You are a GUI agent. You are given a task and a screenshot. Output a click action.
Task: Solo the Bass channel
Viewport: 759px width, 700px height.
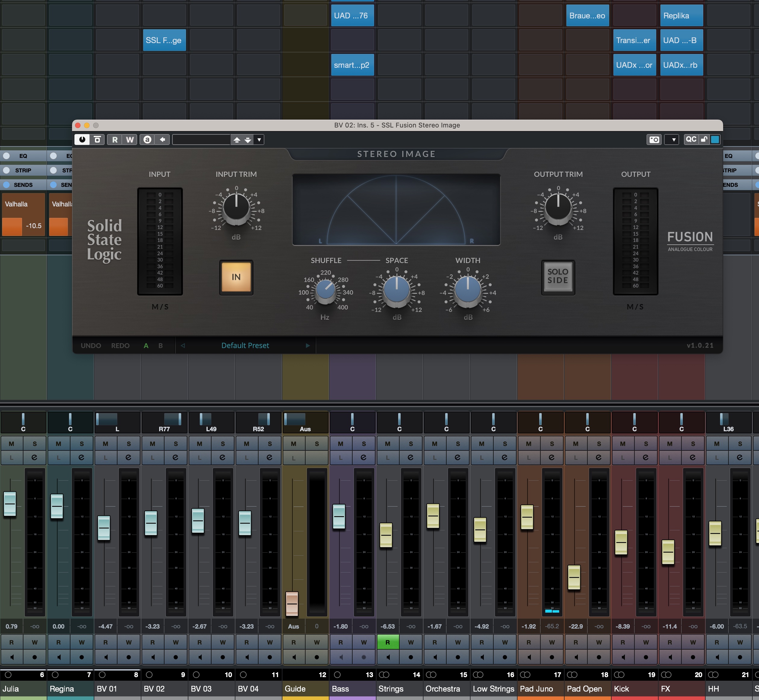pos(364,444)
